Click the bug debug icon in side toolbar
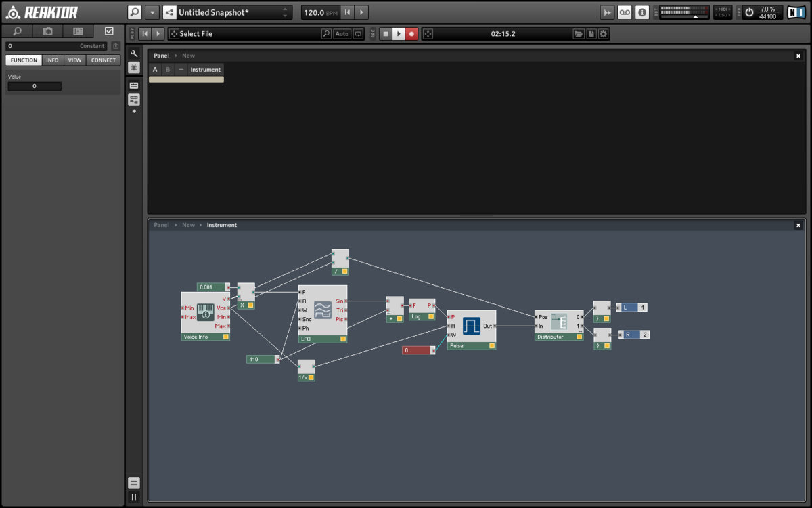 pos(134,68)
